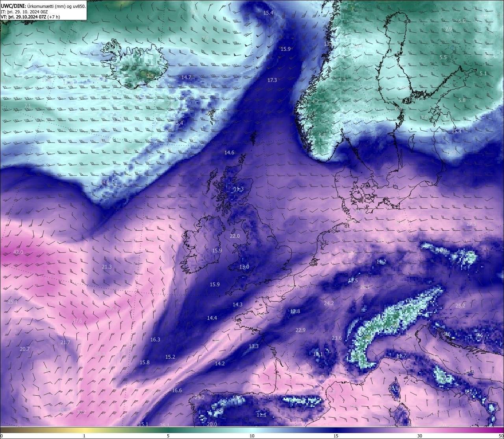Click the 7.1 value near Greenland
The height and width of the screenshot is (439, 504).
pos(28,106)
